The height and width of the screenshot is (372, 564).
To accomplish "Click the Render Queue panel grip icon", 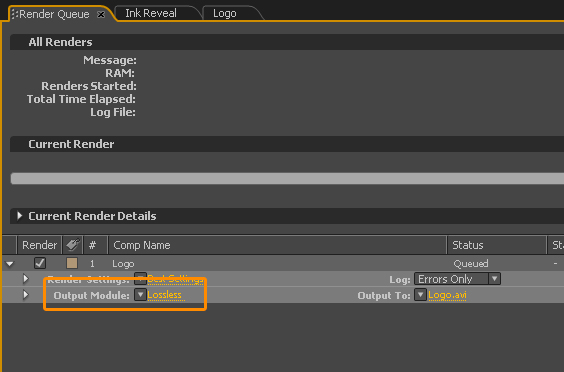I will 14,14.
